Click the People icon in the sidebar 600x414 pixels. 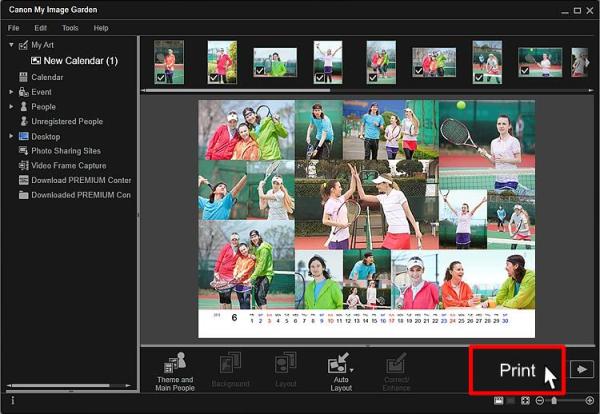click(24, 106)
